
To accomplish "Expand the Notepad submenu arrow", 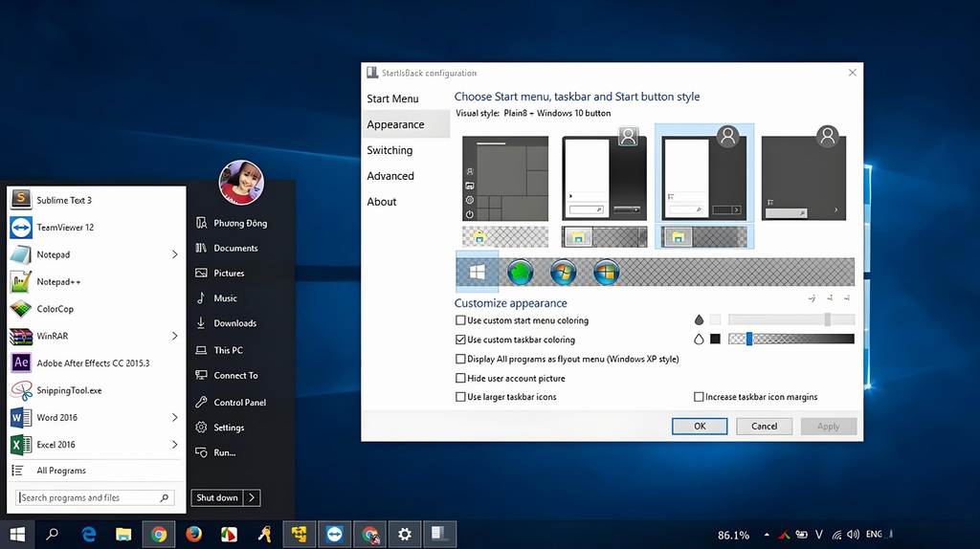I will click(174, 254).
